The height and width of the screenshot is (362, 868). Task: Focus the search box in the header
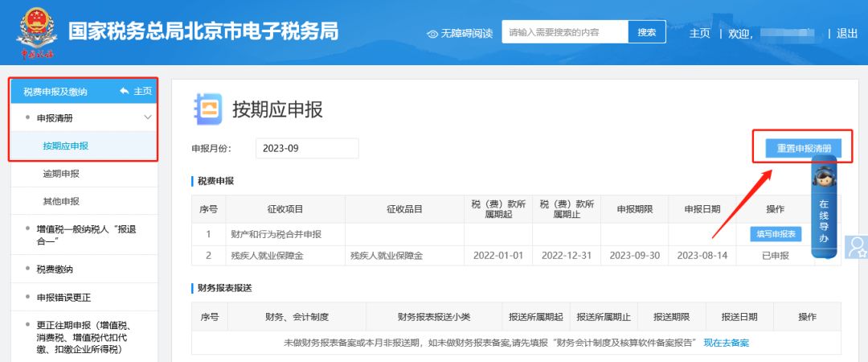coord(565,32)
